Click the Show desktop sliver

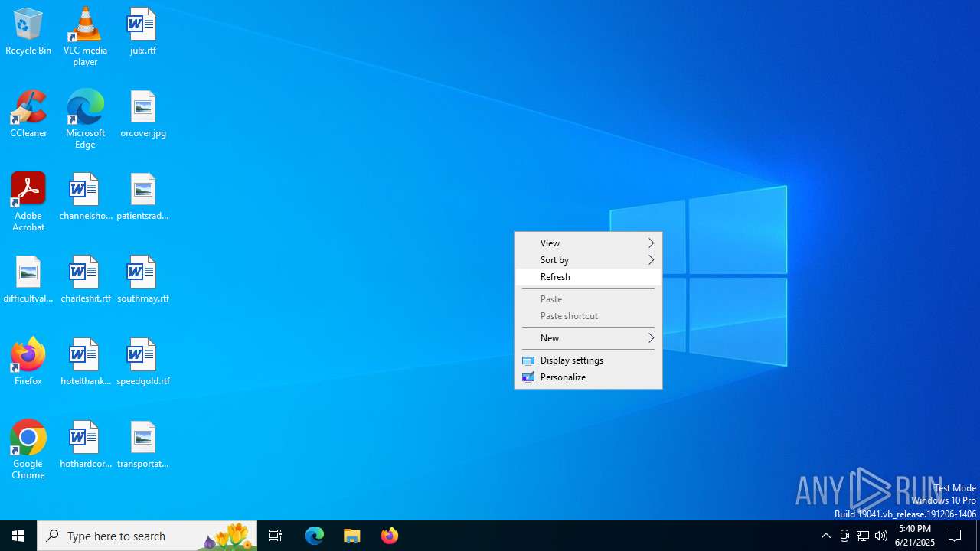[978, 536]
